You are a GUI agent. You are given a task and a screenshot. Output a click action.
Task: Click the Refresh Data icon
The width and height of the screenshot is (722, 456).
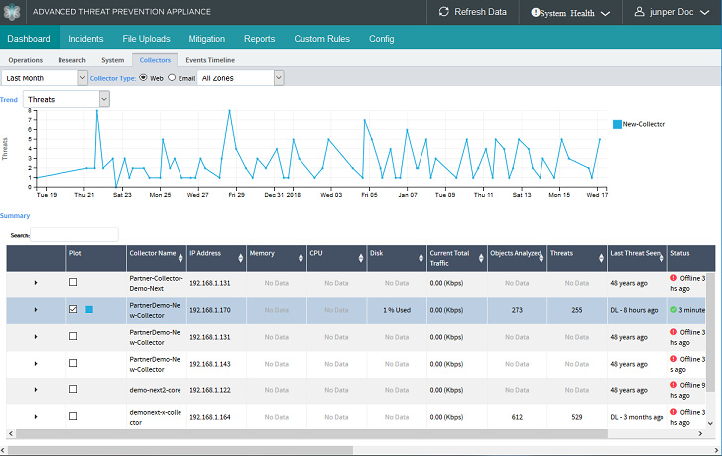(x=444, y=12)
